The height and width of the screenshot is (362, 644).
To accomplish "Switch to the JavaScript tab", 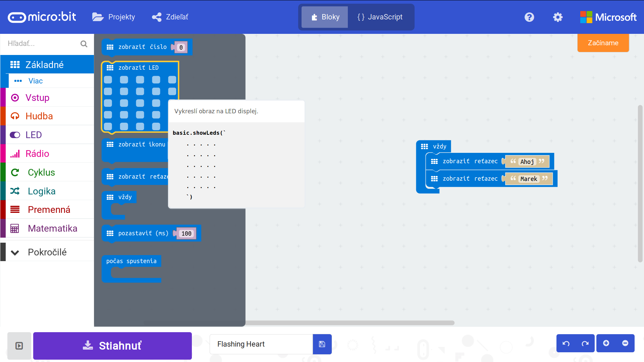I will pos(380,17).
